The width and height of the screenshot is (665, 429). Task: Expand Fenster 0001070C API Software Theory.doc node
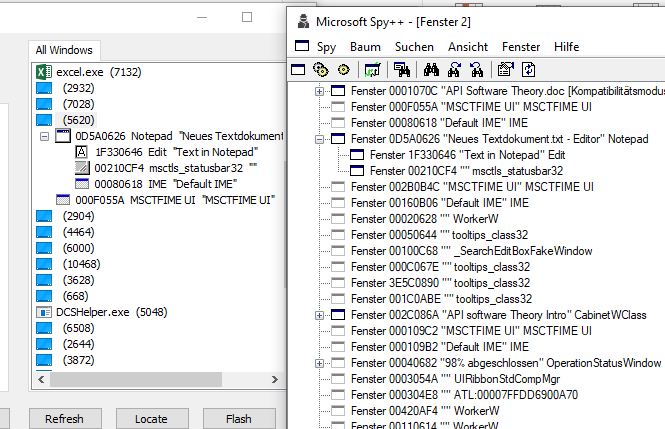point(319,91)
